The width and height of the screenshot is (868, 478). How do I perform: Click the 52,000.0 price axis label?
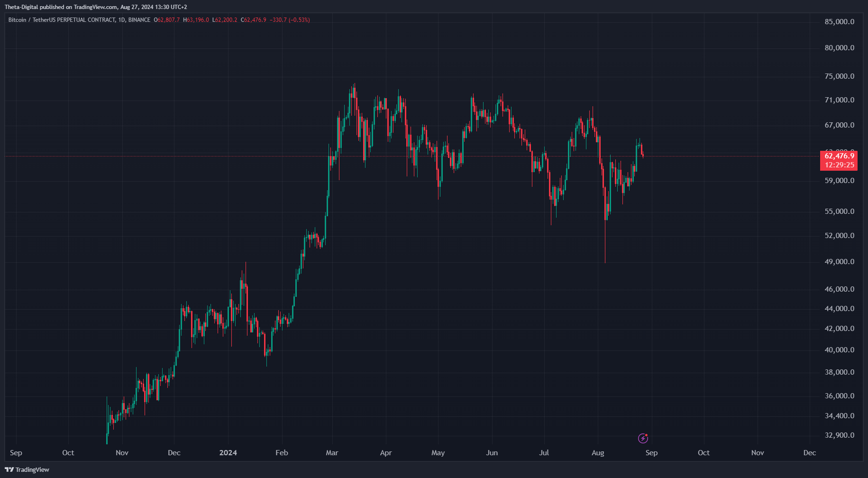coord(840,236)
